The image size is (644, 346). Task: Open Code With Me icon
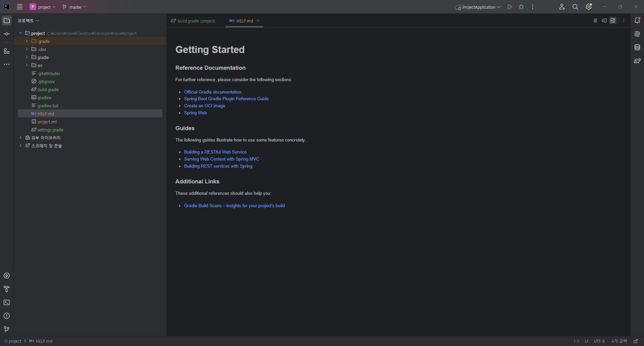click(562, 7)
